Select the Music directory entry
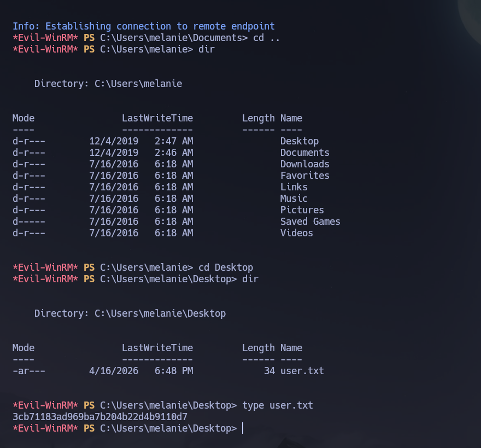Viewport: 481px width, 448px height. pyautogui.click(x=294, y=198)
